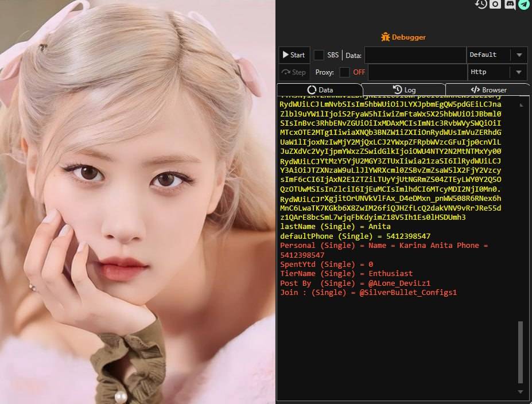The width and height of the screenshot is (532, 404).
Task: Click the 'lastName (Single) = Anita' line
Action: click(335, 227)
